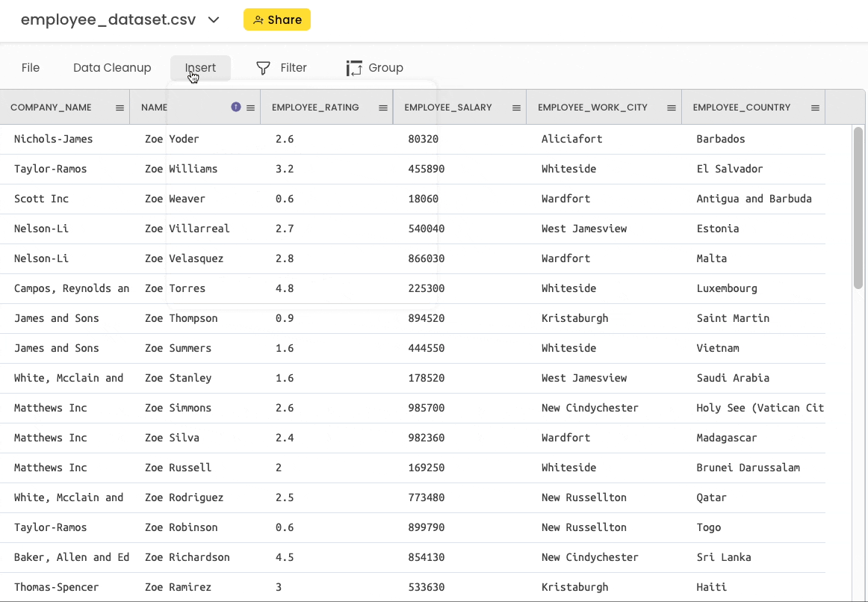The height and width of the screenshot is (602, 868).
Task: Open the Insert menu
Action: (200, 68)
